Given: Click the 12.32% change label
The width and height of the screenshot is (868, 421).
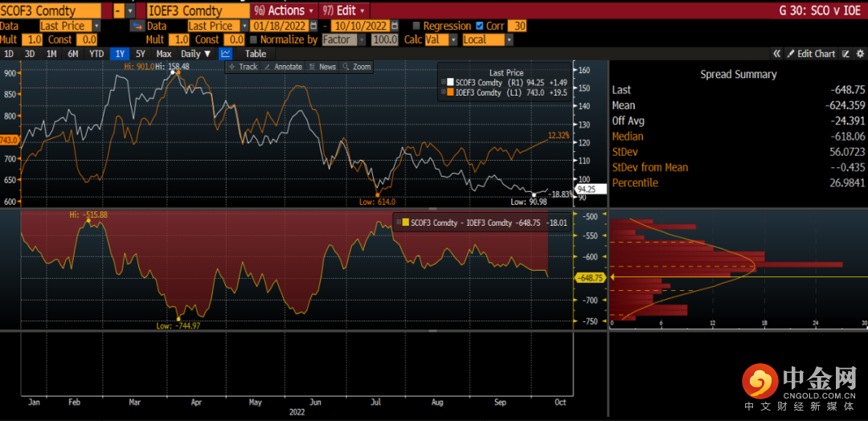Looking at the screenshot, I should (559, 135).
